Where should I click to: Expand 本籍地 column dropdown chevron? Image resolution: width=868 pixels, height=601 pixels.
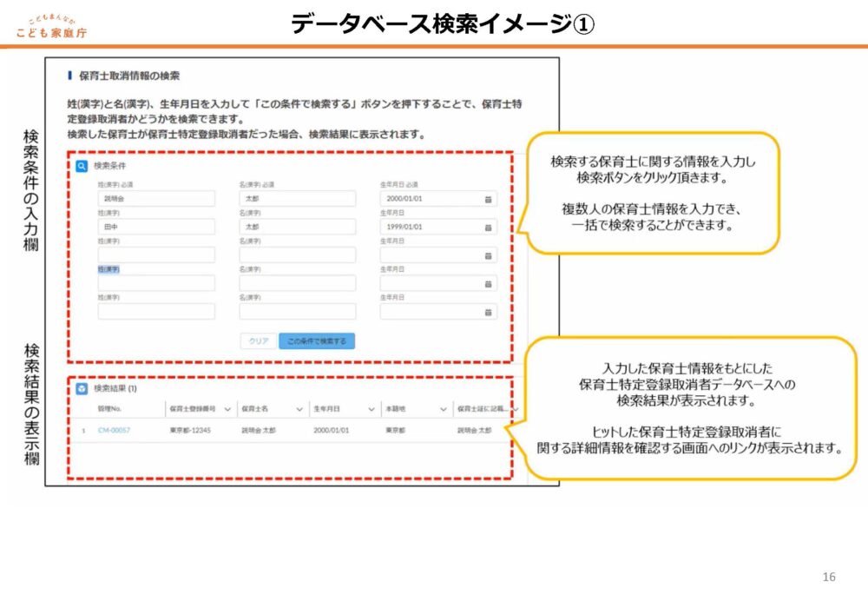tap(443, 408)
